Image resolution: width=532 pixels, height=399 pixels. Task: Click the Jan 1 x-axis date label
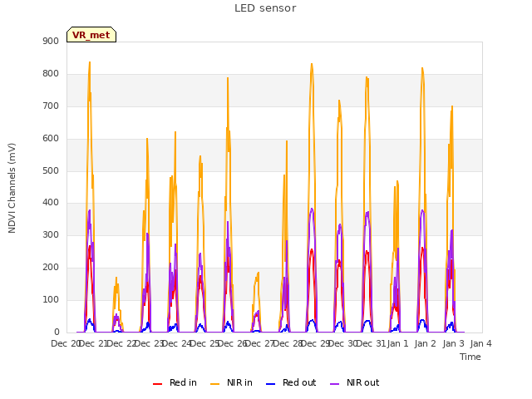point(397,343)
